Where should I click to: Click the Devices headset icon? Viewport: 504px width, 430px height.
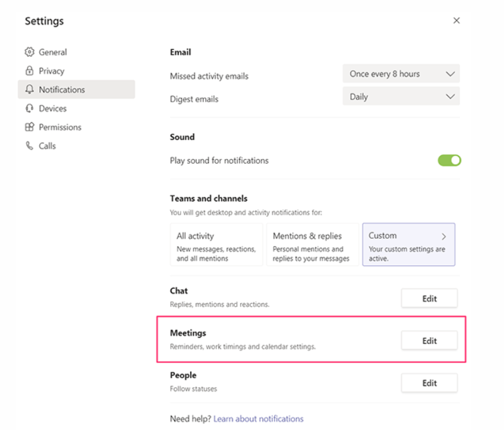point(29,109)
